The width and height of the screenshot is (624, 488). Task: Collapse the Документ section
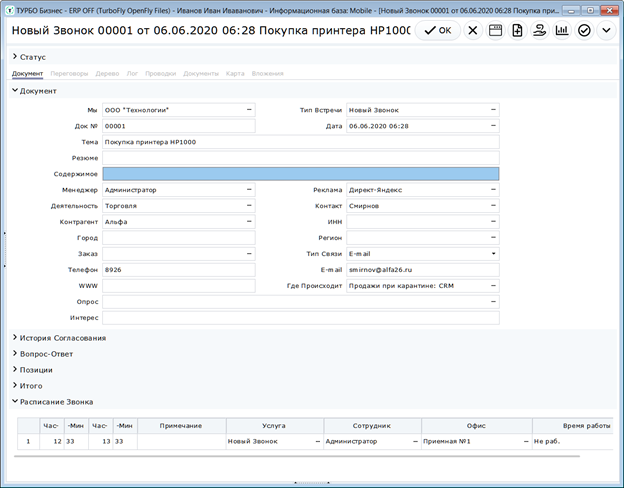click(15, 91)
